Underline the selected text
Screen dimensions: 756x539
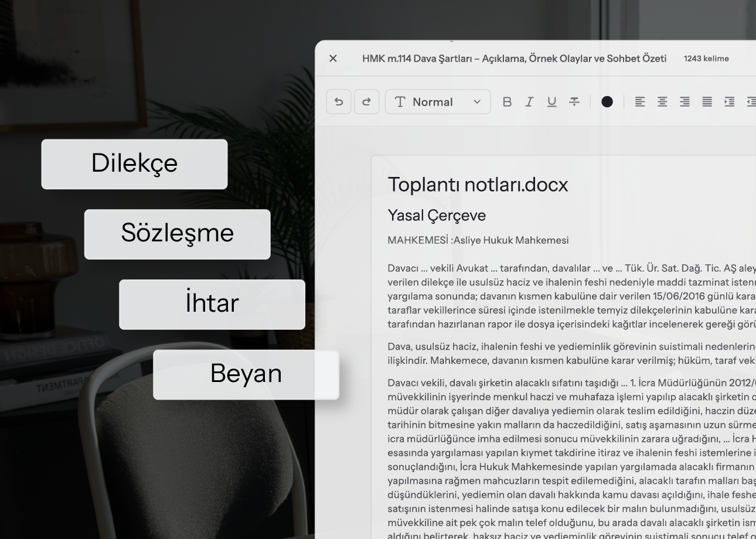point(551,102)
